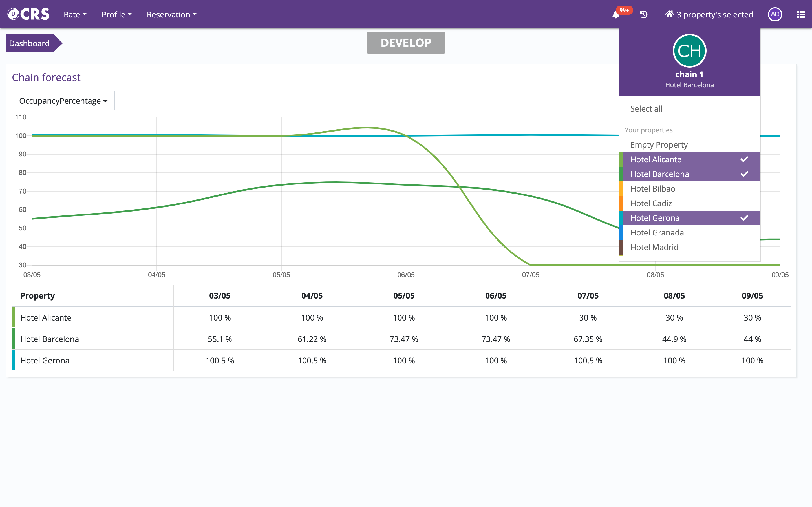Click the Dashboard breadcrumb
This screenshot has width=812, height=507.
(x=30, y=43)
